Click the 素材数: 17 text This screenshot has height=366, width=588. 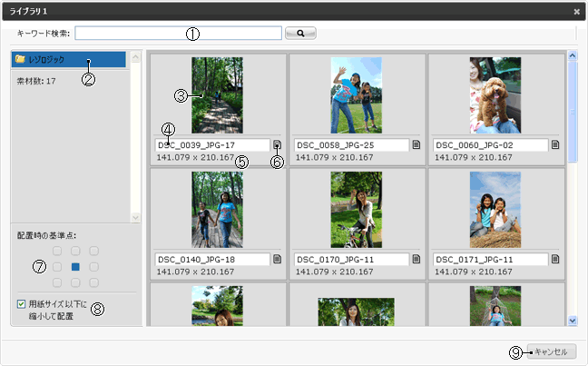click(x=36, y=81)
